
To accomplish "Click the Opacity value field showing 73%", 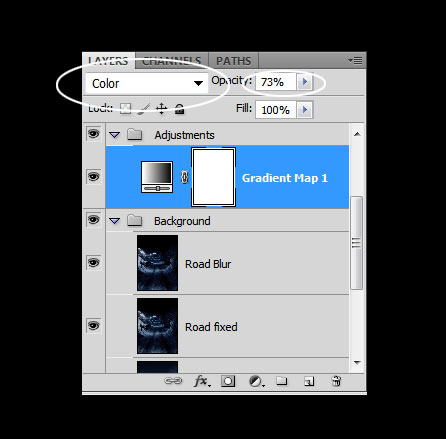I will pyautogui.click(x=275, y=82).
